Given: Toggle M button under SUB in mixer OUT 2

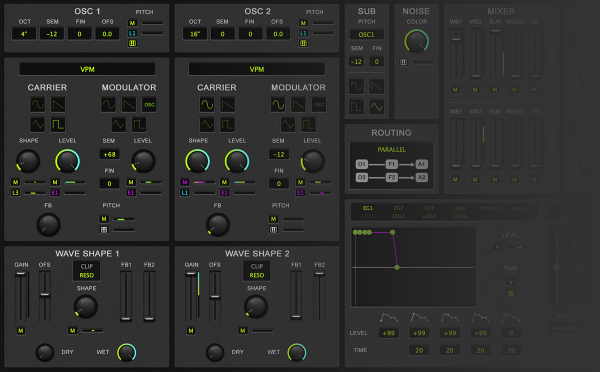Looking at the screenshot, I should 495,179.
